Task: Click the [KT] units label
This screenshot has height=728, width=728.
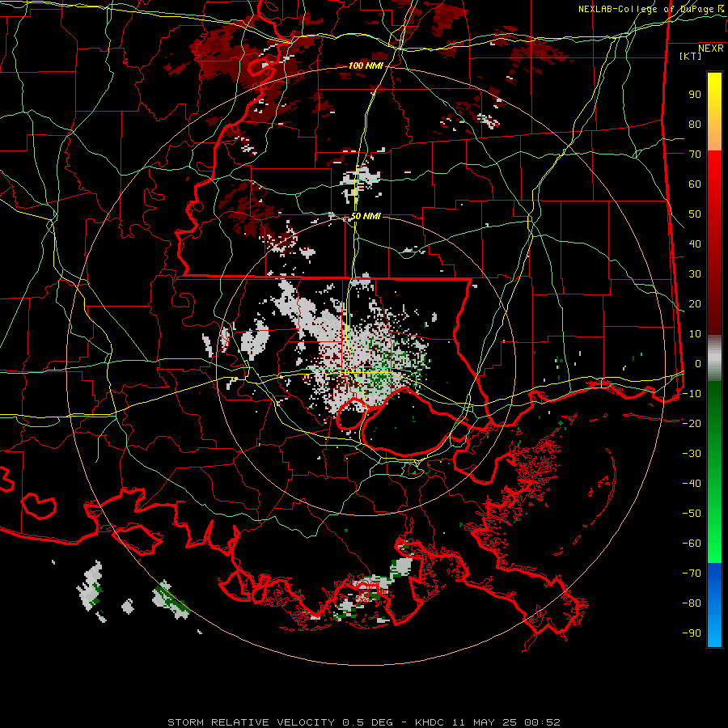Action: click(x=691, y=56)
